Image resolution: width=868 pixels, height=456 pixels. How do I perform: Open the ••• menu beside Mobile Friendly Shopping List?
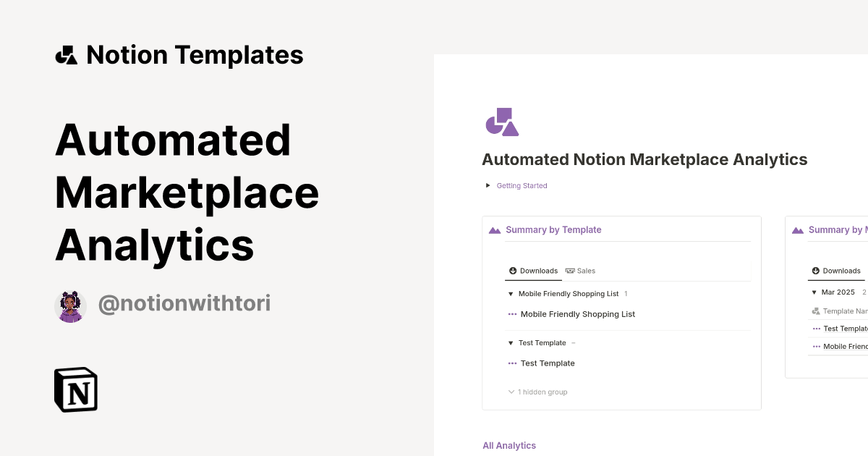tap(512, 313)
